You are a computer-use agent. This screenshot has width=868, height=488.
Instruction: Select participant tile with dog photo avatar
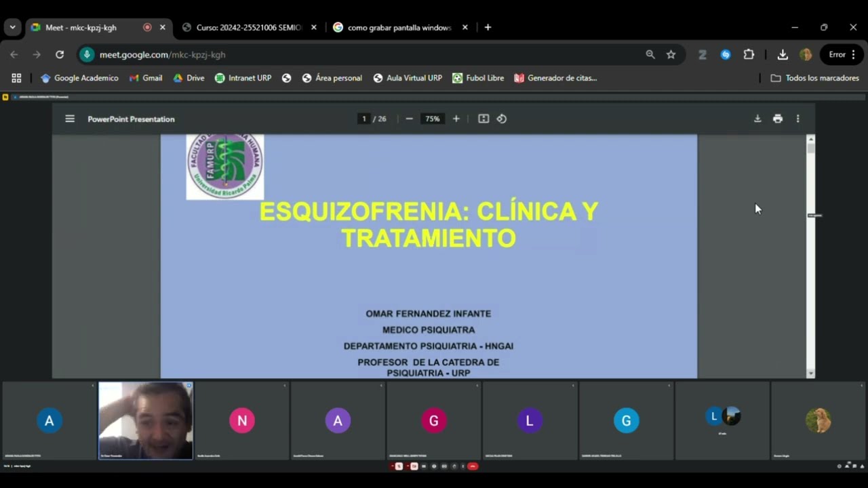[x=818, y=420]
